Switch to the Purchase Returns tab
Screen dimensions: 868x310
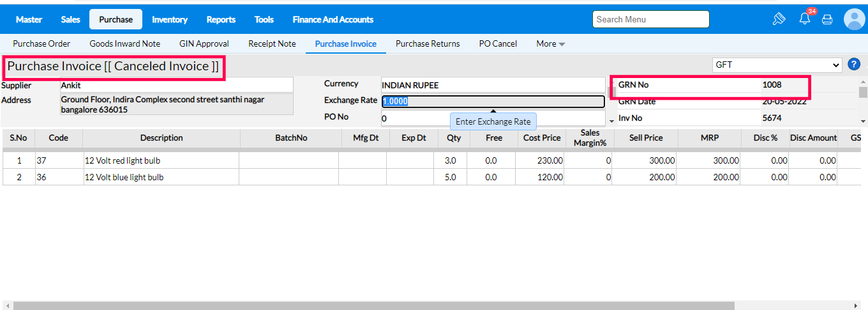pos(428,43)
